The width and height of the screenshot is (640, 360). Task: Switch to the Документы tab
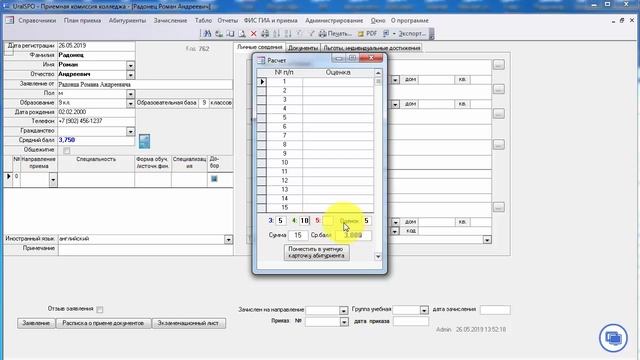point(303,48)
